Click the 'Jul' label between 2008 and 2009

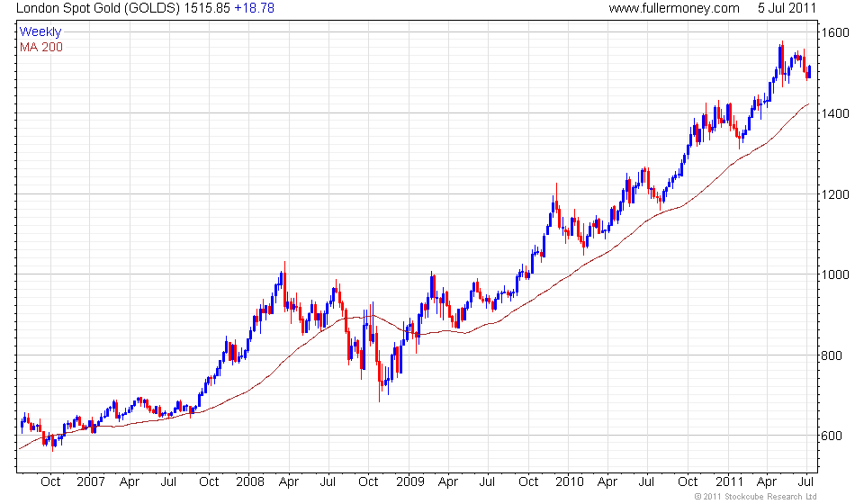tap(328, 482)
